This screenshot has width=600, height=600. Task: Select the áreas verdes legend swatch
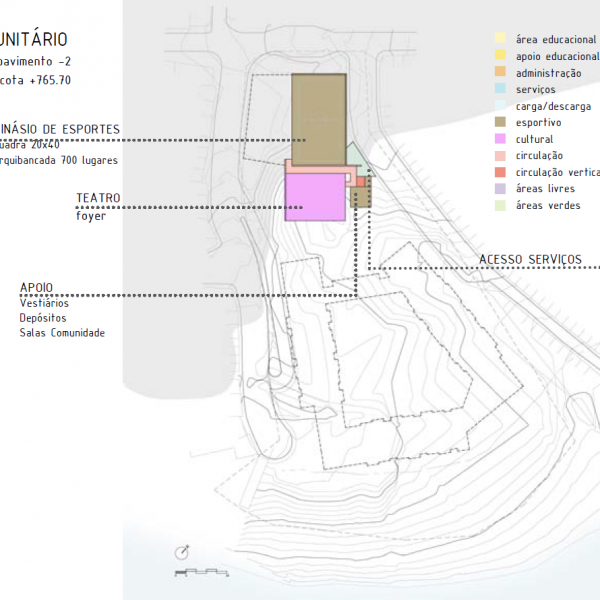500,205
